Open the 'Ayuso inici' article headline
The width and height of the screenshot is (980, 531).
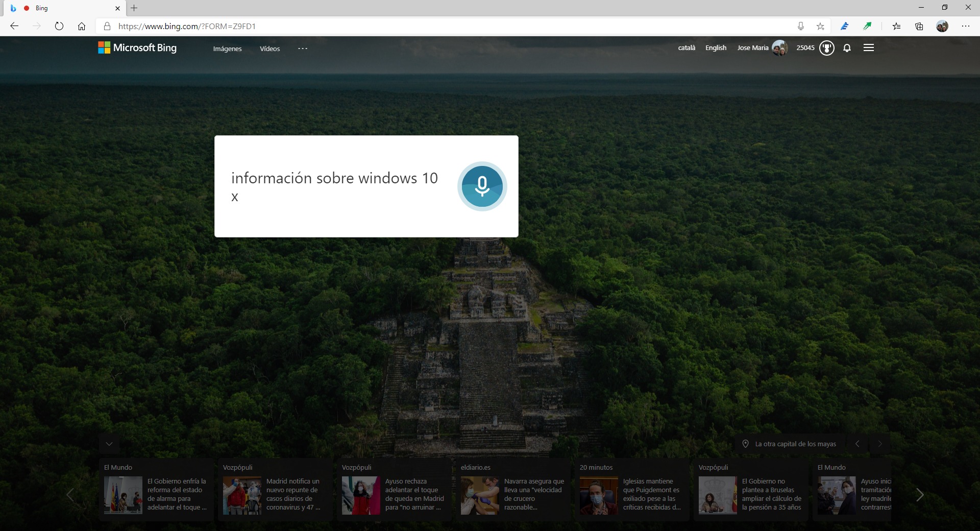(x=876, y=494)
